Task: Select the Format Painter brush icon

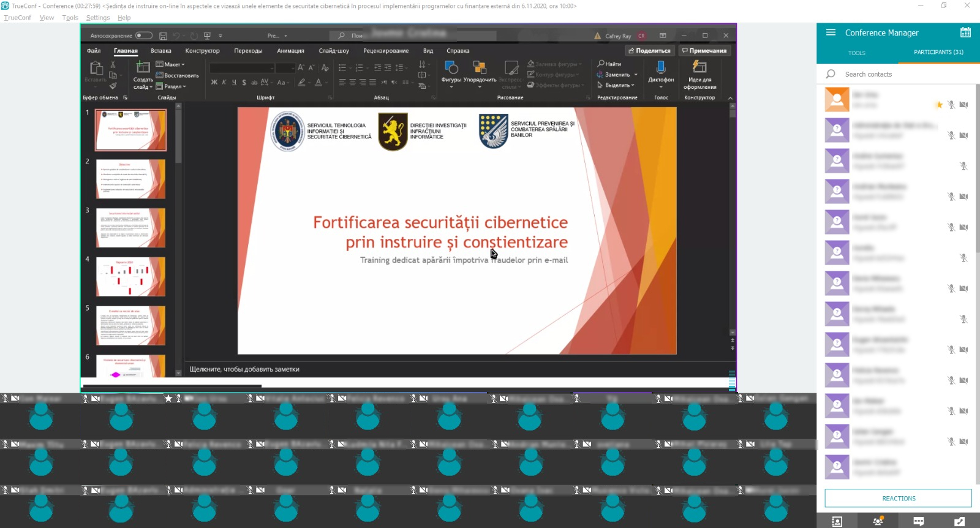Action: 113,86
